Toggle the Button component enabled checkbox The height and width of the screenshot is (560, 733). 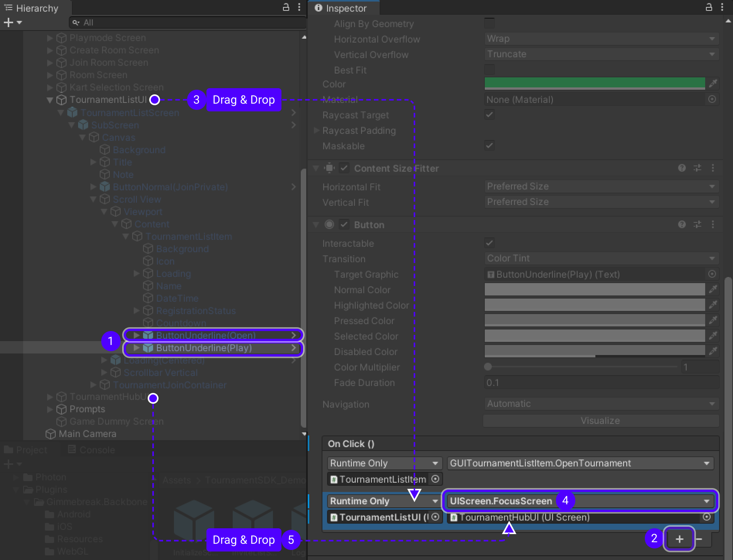344,225
